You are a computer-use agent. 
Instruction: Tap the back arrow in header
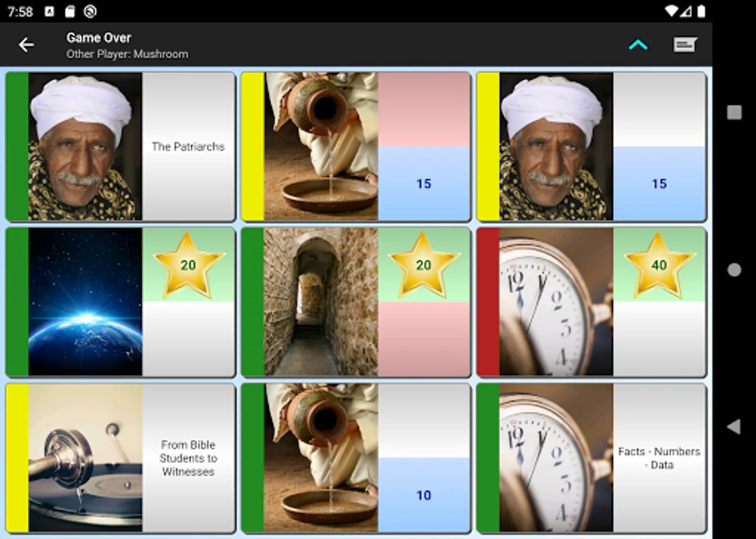[26, 45]
